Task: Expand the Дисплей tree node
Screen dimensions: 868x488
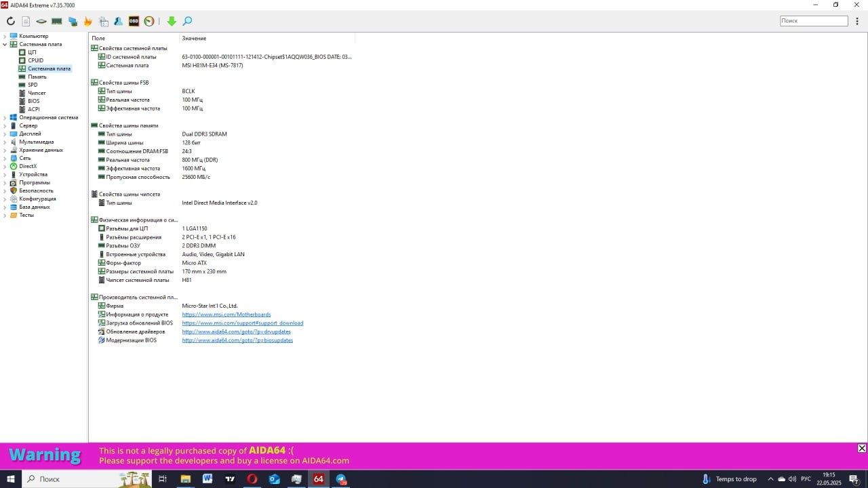Action: (5, 134)
